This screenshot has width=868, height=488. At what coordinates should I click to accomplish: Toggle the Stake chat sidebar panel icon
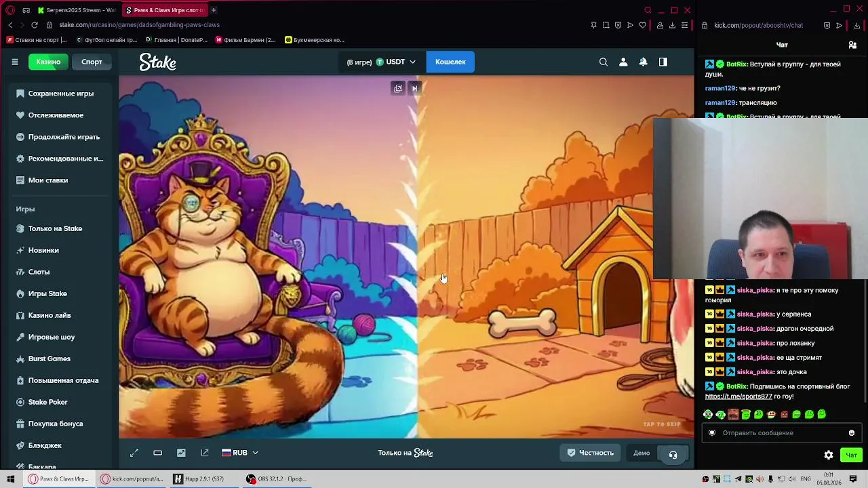663,62
